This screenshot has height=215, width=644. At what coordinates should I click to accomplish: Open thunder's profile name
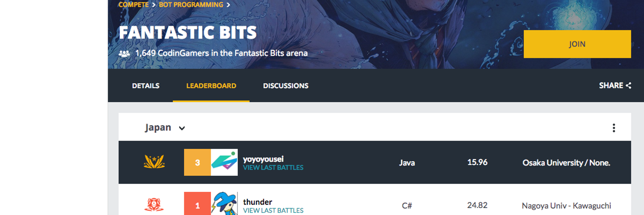[x=258, y=202]
